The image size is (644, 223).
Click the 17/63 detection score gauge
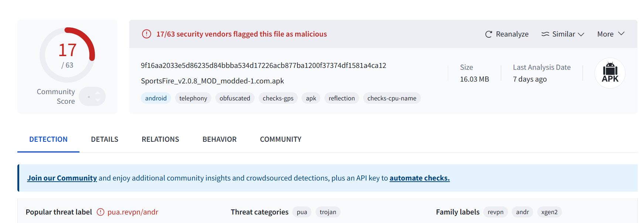click(x=67, y=55)
